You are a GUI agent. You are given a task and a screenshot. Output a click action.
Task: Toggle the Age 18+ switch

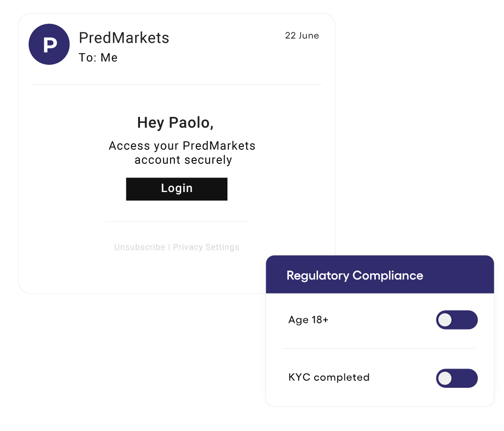tap(457, 320)
